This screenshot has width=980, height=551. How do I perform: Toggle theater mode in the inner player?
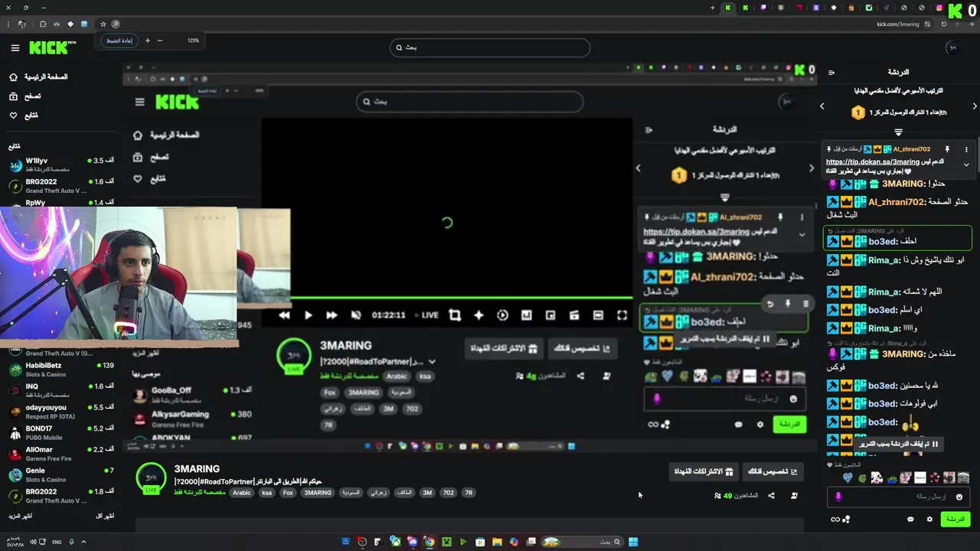click(598, 315)
